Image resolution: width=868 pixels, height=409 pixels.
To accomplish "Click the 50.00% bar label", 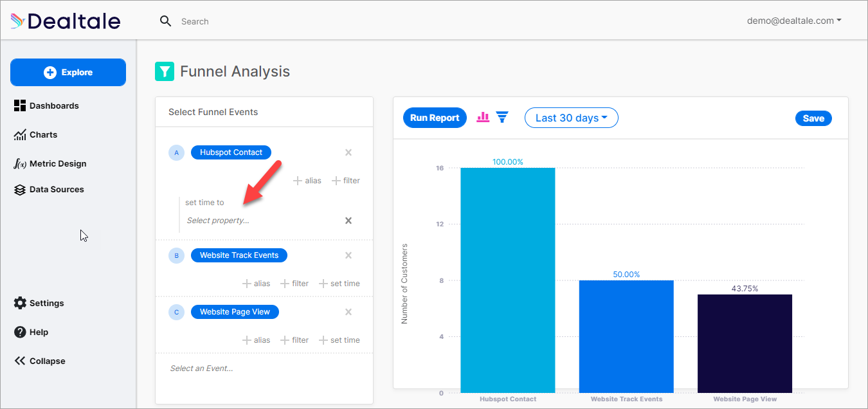I will coord(626,275).
